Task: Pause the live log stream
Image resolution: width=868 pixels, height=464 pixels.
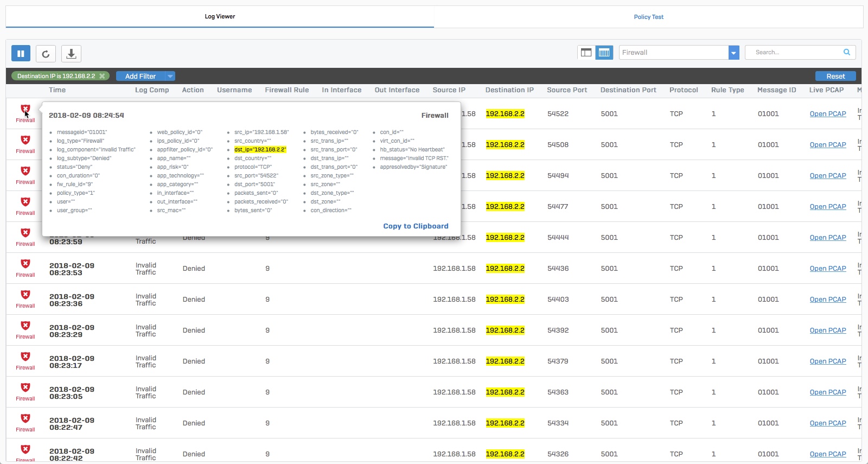Action: tap(21, 53)
